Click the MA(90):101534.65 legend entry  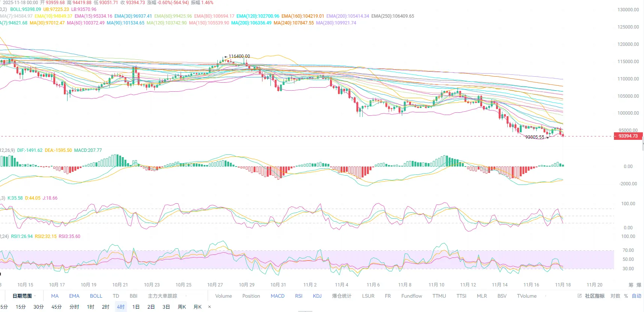click(125, 23)
